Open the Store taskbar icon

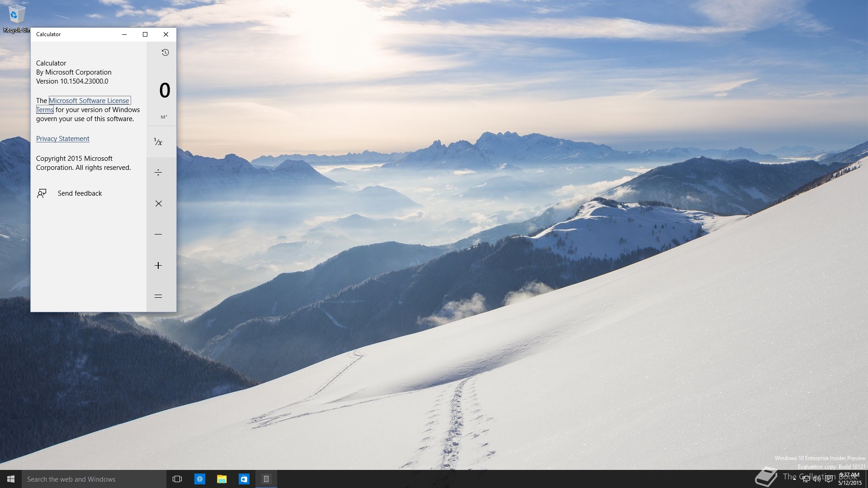244,479
